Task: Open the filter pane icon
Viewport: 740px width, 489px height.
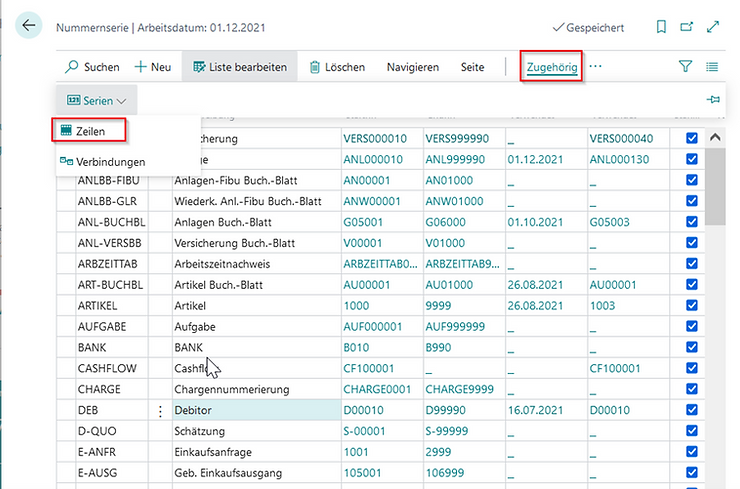Action: coord(686,67)
